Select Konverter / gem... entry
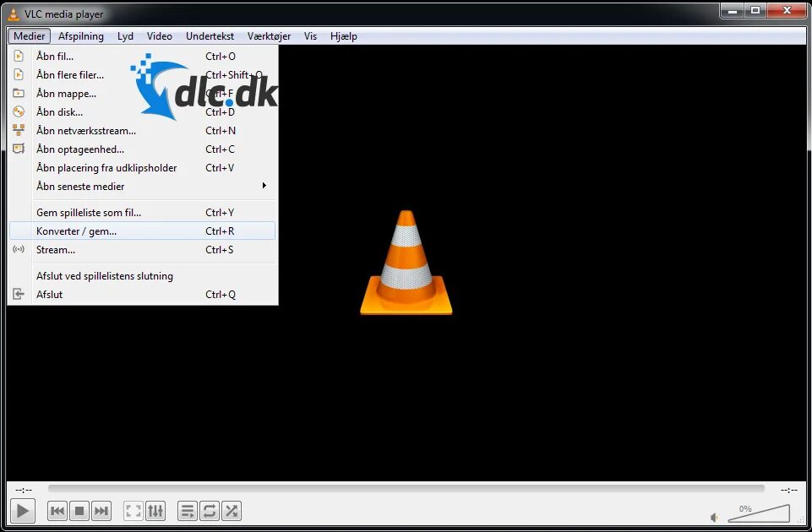 point(143,231)
